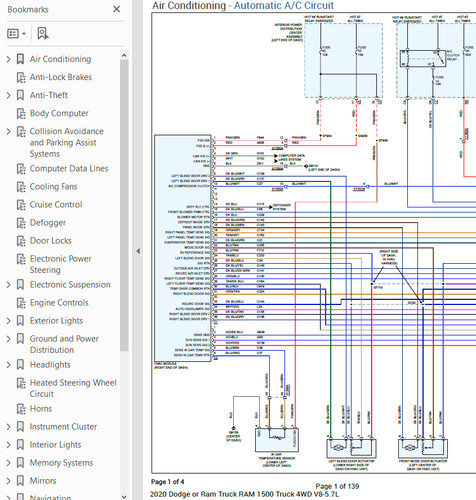Screen dimensions: 476x500
Task: Go to the Cruise Control bookmark
Action: click(56, 205)
